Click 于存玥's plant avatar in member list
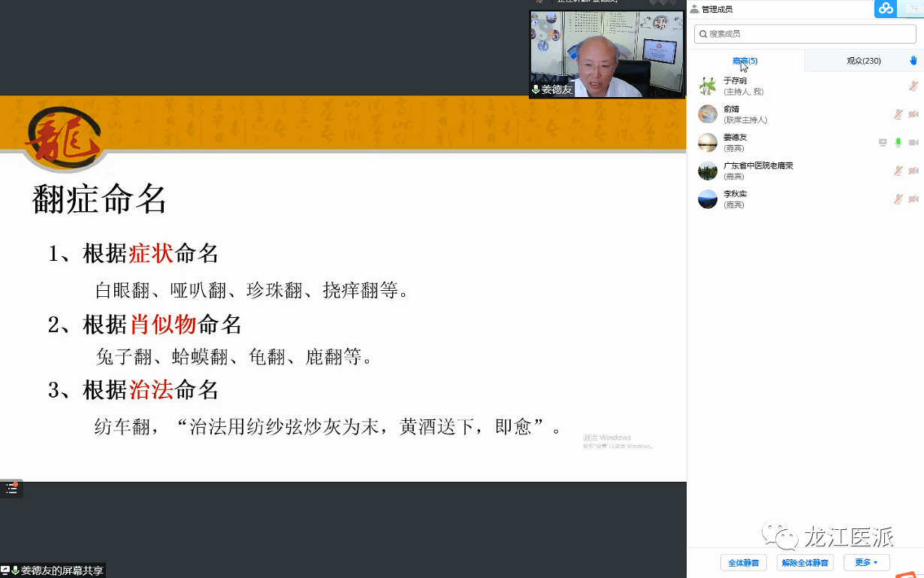 (x=708, y=86)
